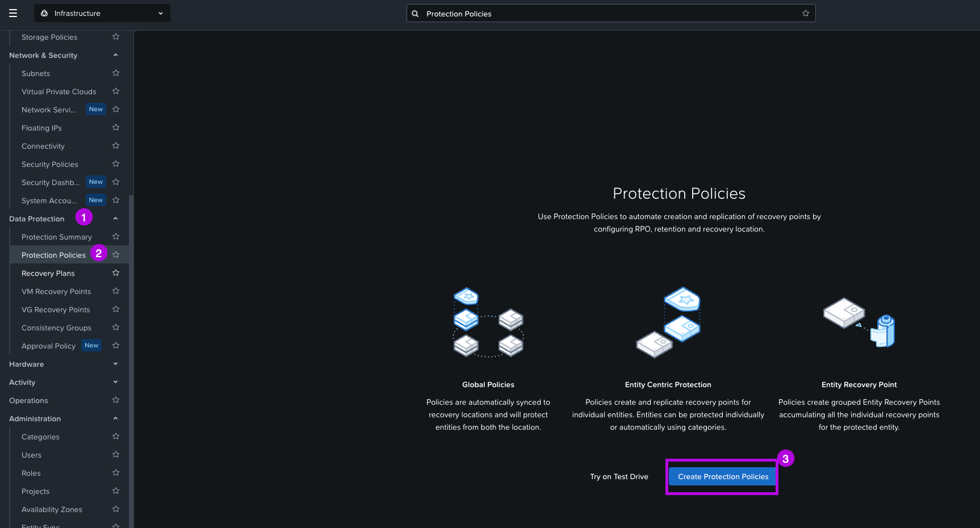Open VM Recovery Points page
This screenshot has width=980, height=528.
coord(56,291)
